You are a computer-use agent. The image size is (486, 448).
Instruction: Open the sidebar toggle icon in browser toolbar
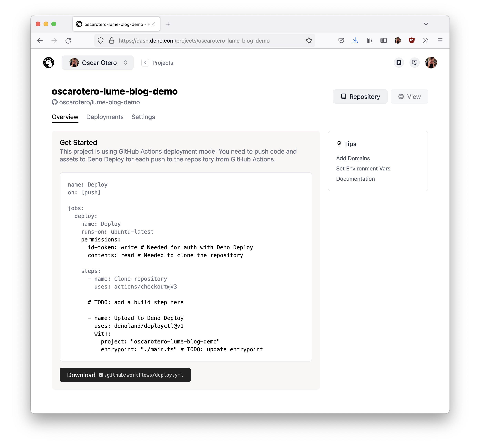383,40
